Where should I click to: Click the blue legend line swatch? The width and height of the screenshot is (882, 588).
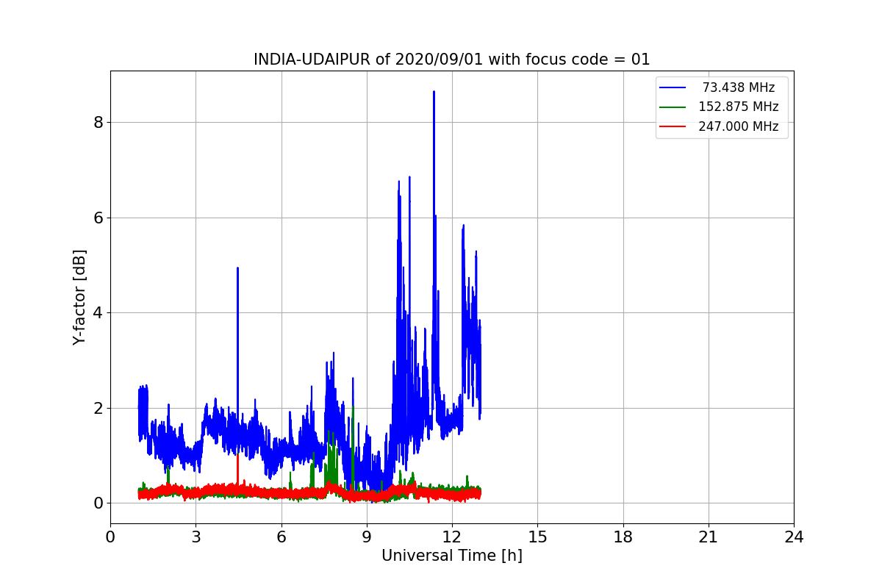pos(673,87)
